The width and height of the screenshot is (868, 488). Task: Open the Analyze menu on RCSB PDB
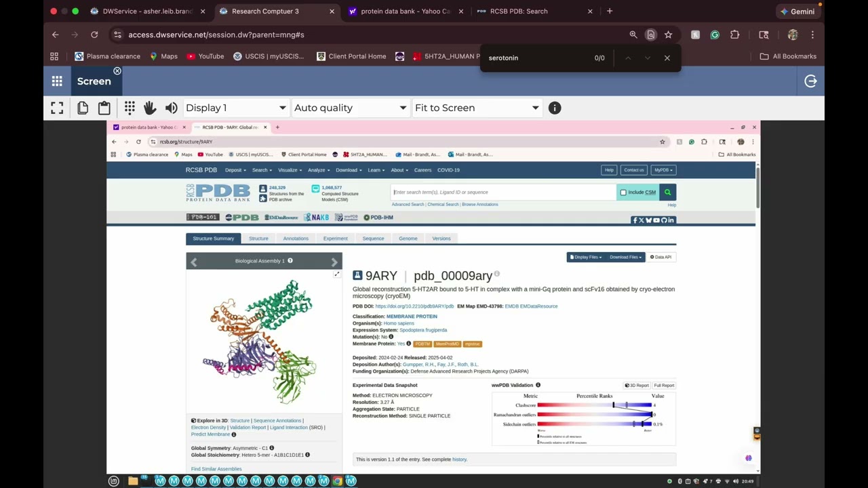[x=318, y=170]
